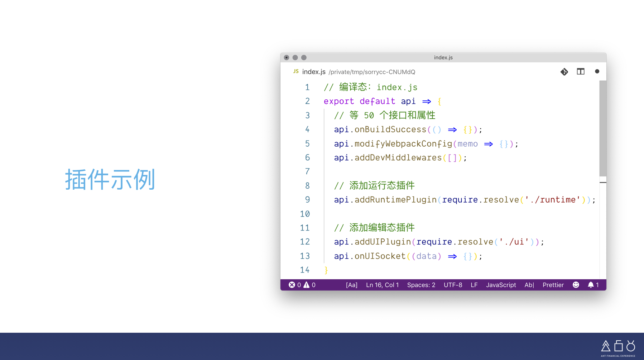644x360 pixels.
Task: Click the comment '// 添加编辑态插件'
Action: click(374, 228)
